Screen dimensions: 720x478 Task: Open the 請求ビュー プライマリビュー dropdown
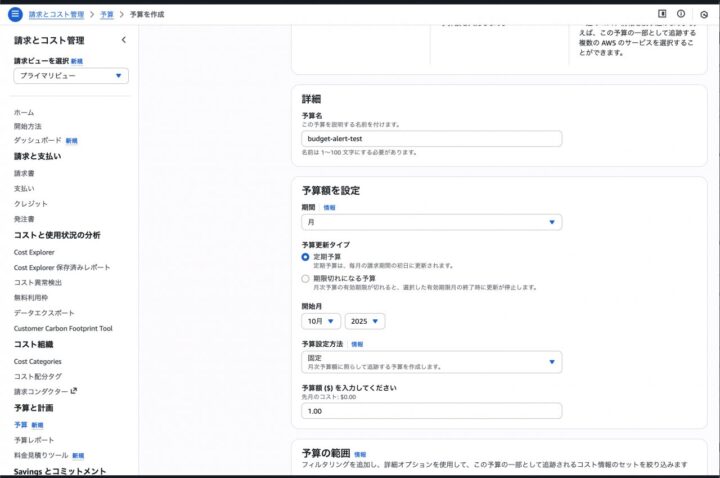tap(70, 76)
